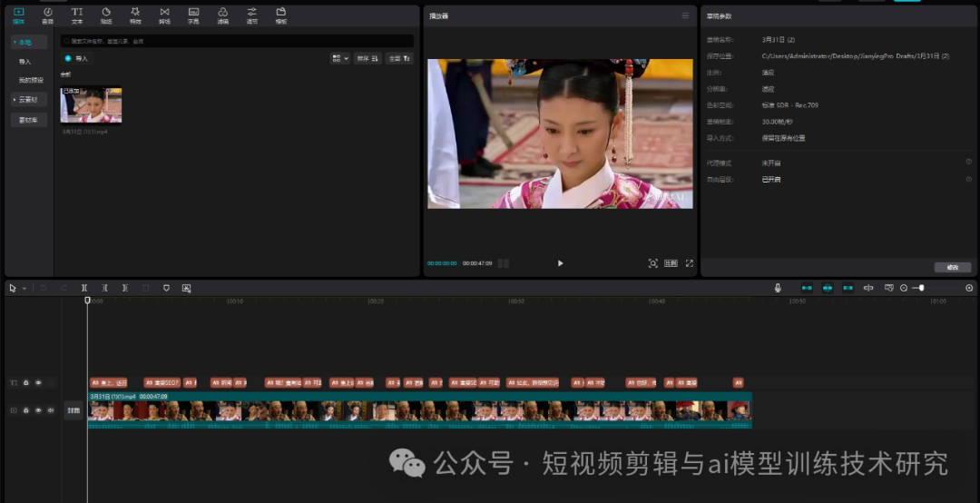Click the image frame export icon
Viewport: 980px width, 503px height.
pyautogui.click(x=186, y=288)
